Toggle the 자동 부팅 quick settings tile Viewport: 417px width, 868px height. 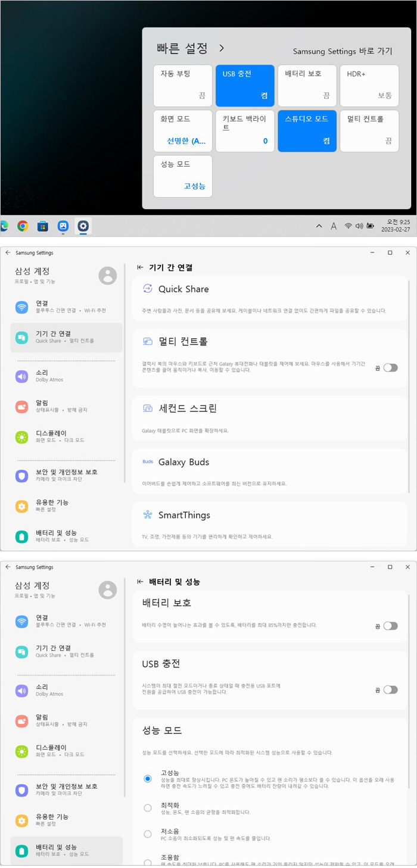coord(183,86)
